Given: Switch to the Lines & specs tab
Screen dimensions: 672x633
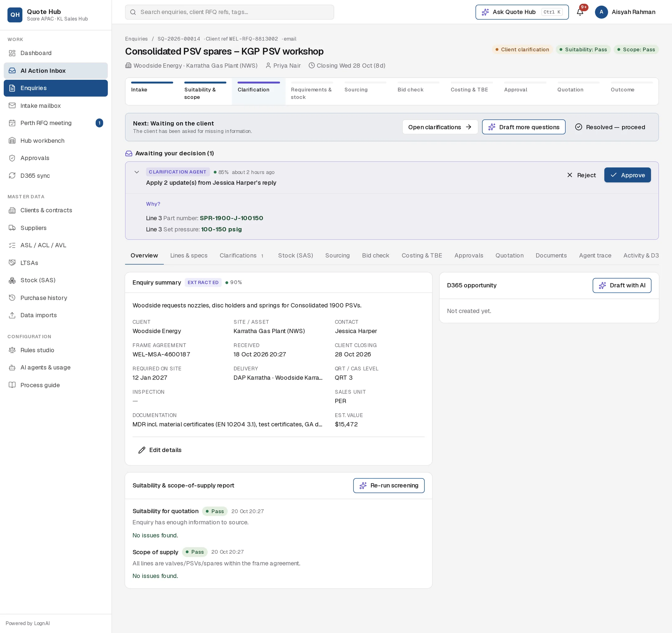Looking at the screenshot, I should pyautogui.click(x=189, y=256).
